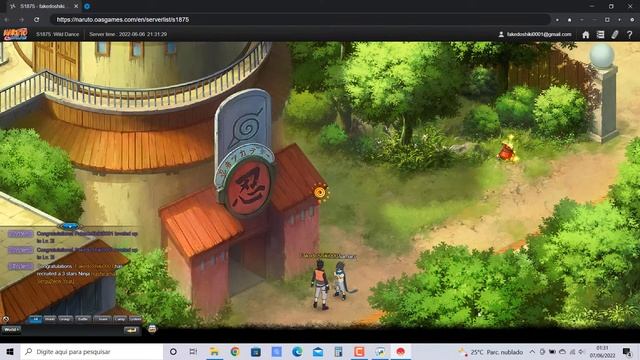The image size is (640, 360).
Task: Send chat with the yellow enter arrow button
Action: pos(131,330)
